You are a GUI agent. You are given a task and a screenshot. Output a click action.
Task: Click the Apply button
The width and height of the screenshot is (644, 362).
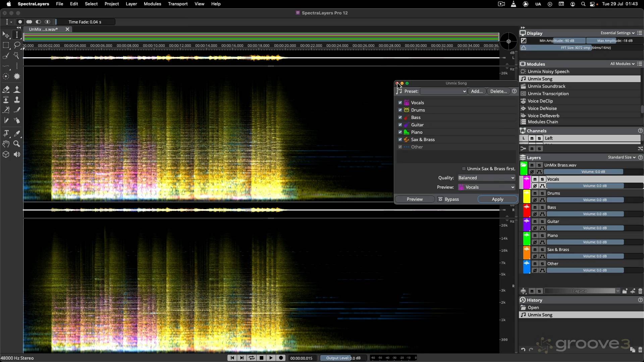tap(497, 199)
